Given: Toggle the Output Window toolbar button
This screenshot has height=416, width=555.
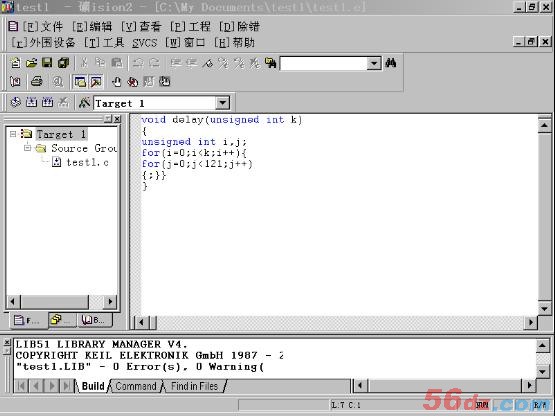Looking at the screenshot, I should tap(96, 82).
